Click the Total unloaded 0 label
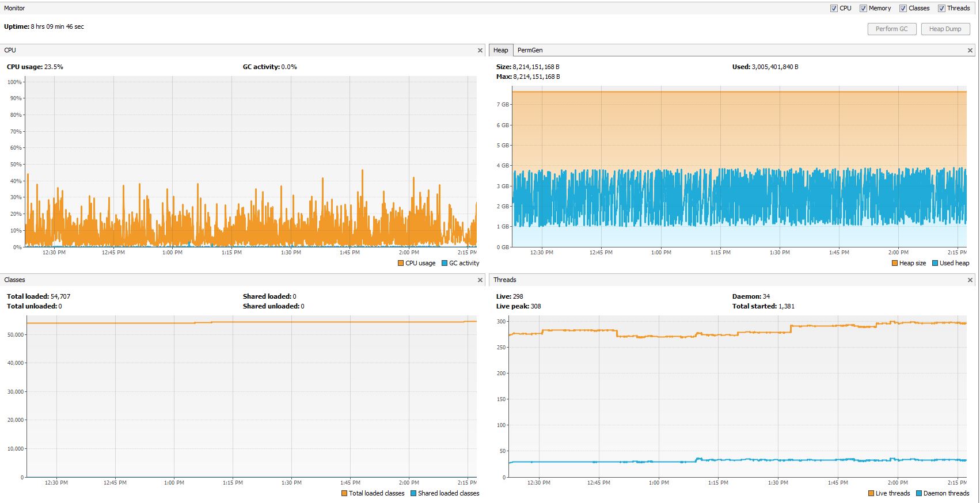The width and height of the screenshot is (980, 503). 35,306
